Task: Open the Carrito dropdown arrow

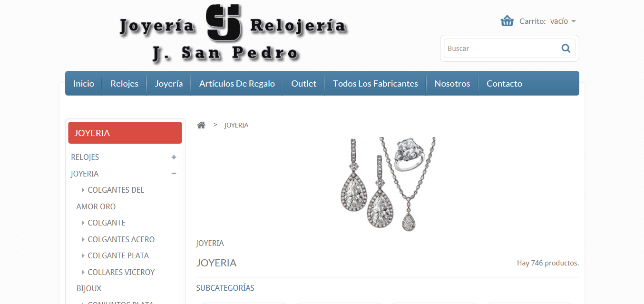Action: 574,21
